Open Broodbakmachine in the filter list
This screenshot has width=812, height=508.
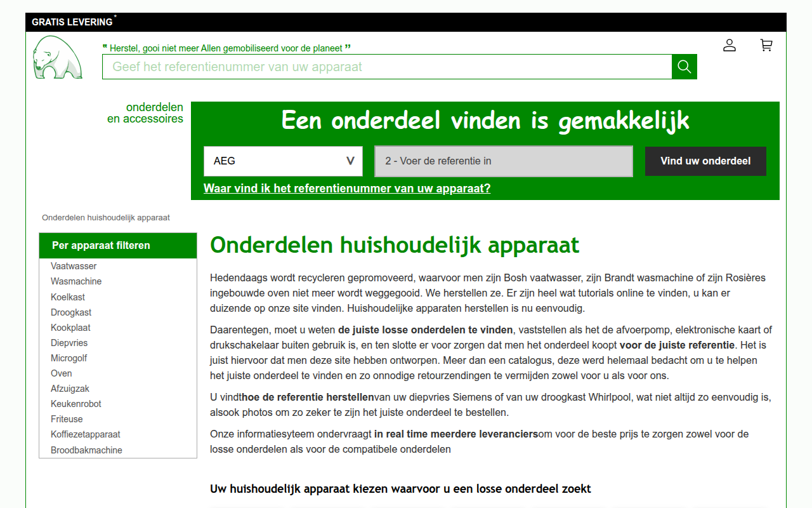tap(86, 450)
